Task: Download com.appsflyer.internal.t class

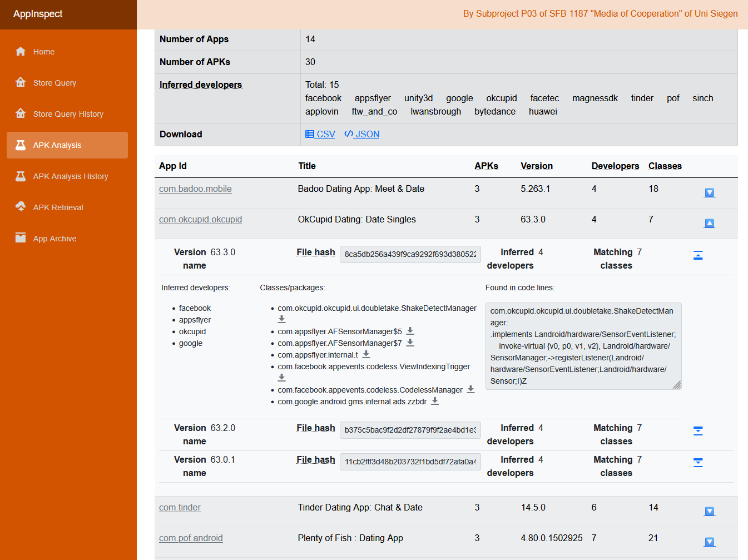Action: coord(366,354)
